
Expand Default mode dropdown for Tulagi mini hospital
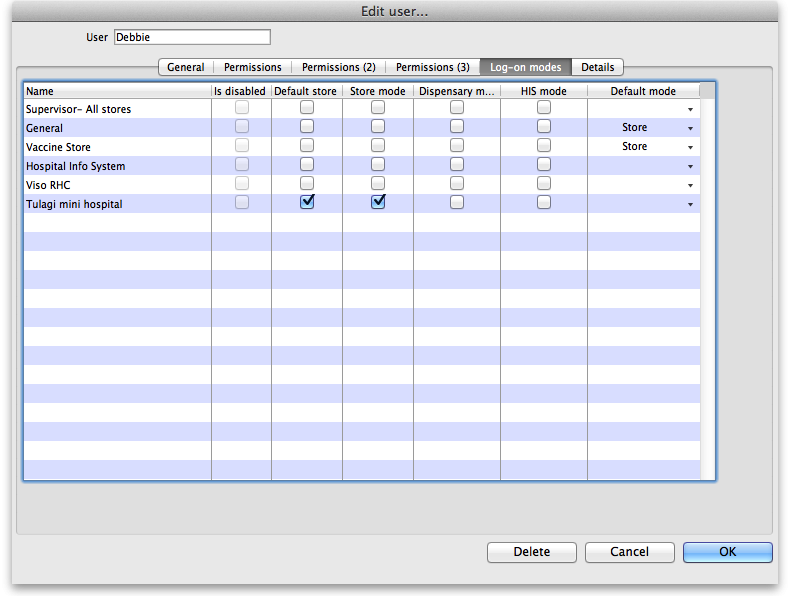point(689,204)
